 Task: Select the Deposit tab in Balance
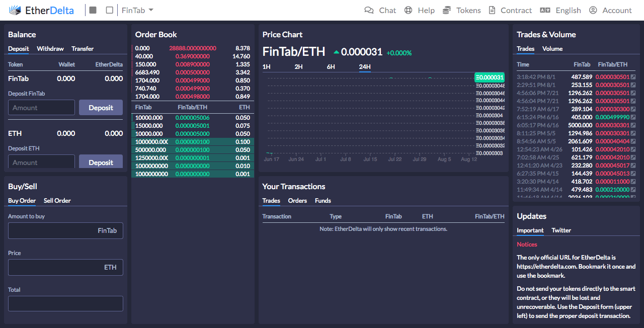(19, 49)
